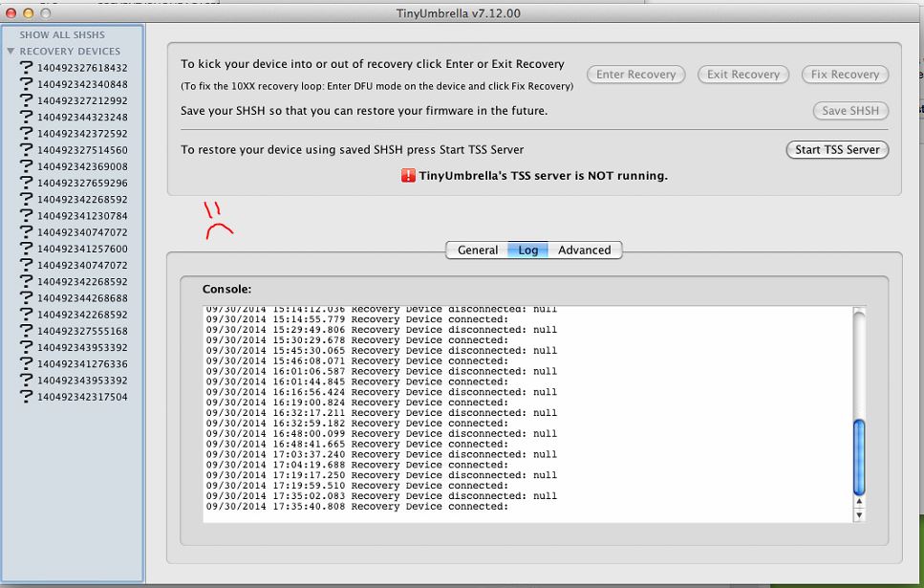Click log line timestamped 15:30:29.678
924x588 pixels.
[357, 340]
